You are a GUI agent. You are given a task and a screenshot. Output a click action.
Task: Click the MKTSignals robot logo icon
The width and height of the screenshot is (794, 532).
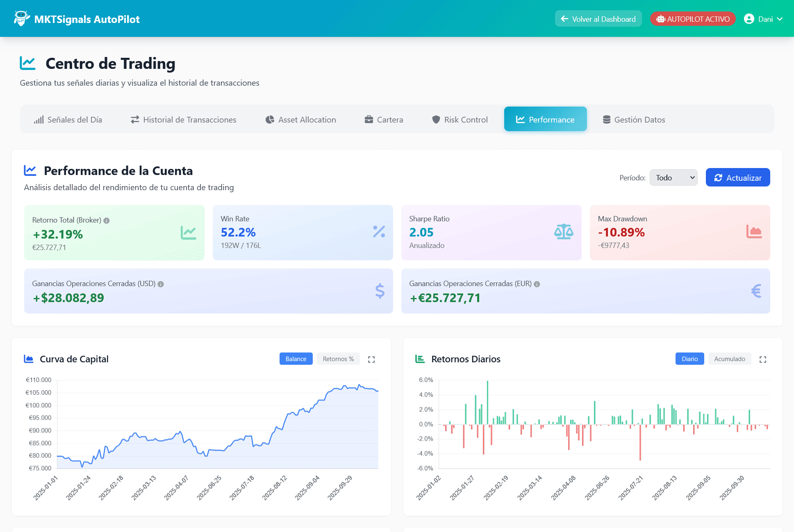(21, 18)
